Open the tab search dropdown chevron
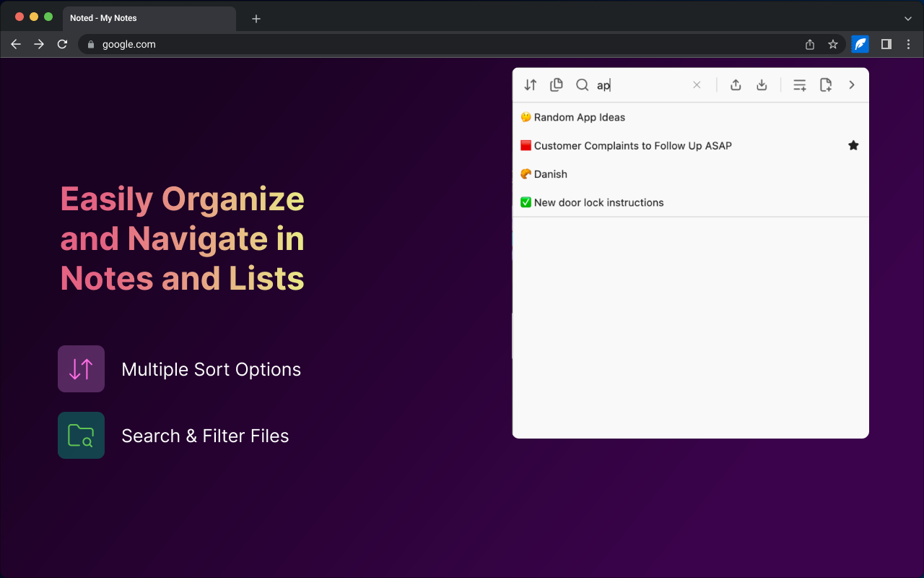Viewport: 924px width, 578px height. click(x=908, y=19)
